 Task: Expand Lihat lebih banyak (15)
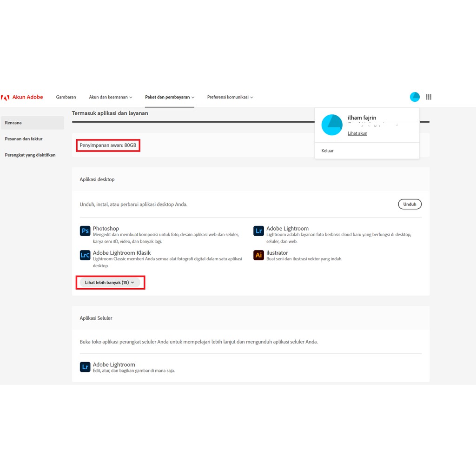click(110, 282)
